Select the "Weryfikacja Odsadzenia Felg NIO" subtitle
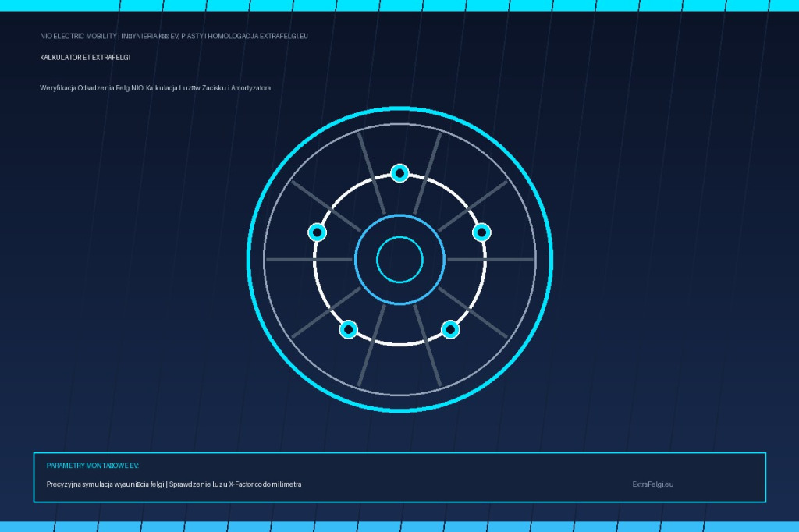 pos(155,88)
